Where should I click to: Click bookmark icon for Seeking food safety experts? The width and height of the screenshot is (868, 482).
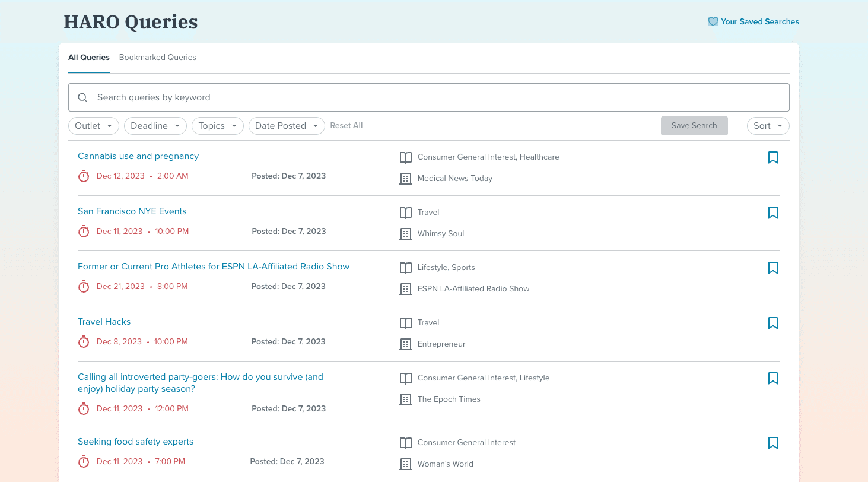pos(772,443)
